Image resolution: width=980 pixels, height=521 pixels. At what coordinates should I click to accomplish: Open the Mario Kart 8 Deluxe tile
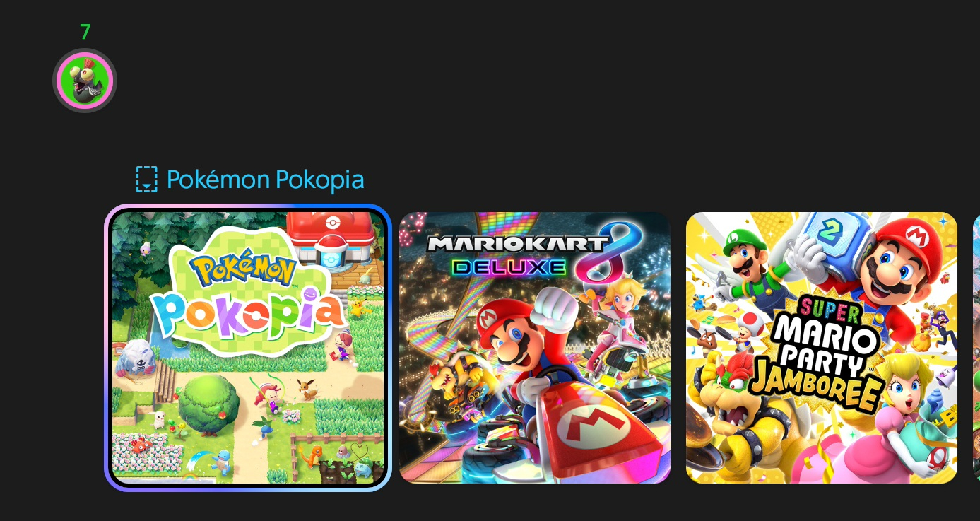[x=535, y=348]
